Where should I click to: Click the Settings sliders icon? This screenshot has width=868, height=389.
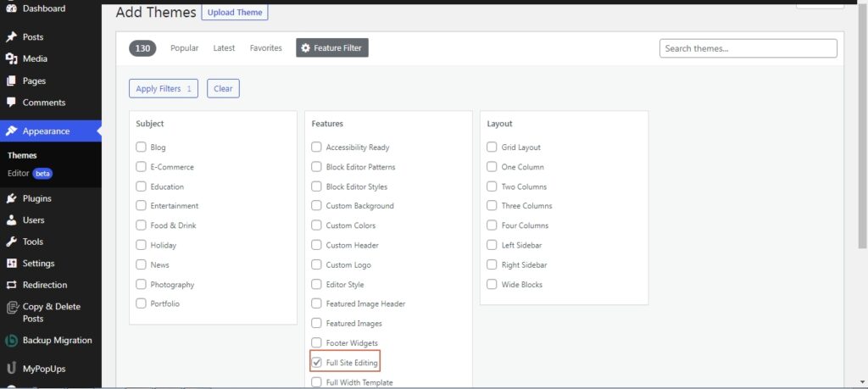point(11,264)
